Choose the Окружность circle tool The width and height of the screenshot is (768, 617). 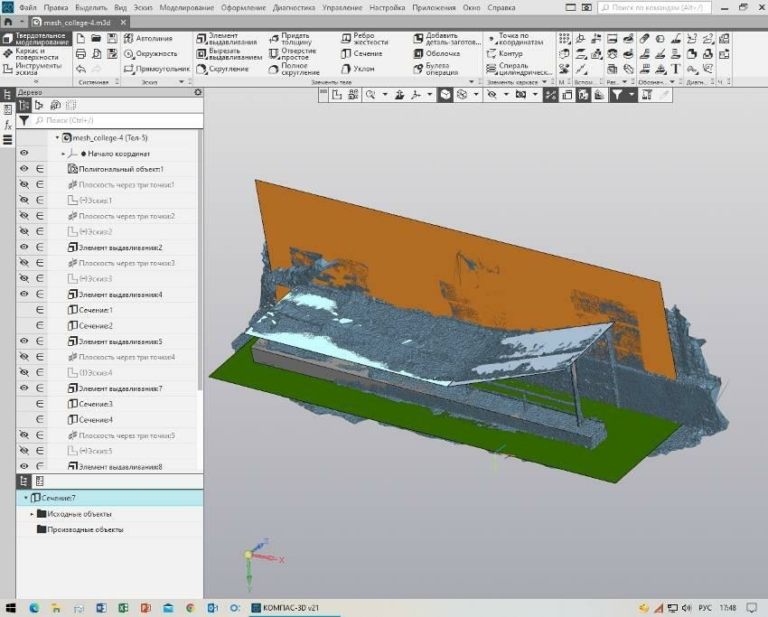pos(155,54)
